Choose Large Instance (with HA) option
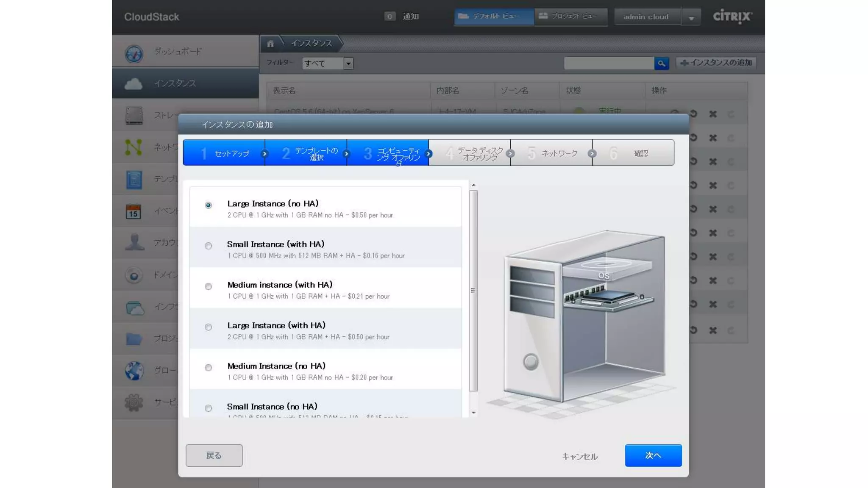This screenshot has width=868, height=488. 208,327
